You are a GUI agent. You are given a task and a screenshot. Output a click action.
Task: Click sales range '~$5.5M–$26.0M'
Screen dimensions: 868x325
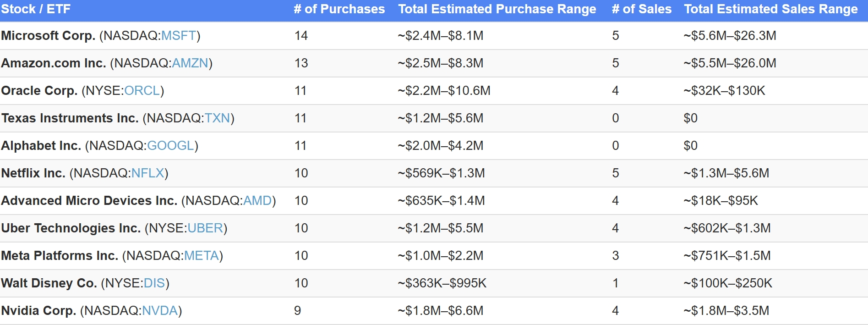point(730,63)
